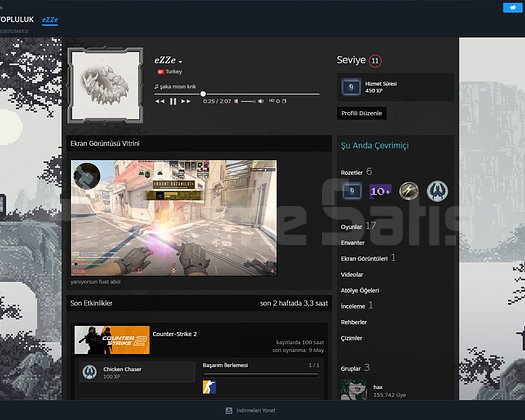The width and height of the screenshot is (525, 420).
Task: Open the CS2 screenshot in showcase
Action: pyautogui.click(x=174, y=218)
